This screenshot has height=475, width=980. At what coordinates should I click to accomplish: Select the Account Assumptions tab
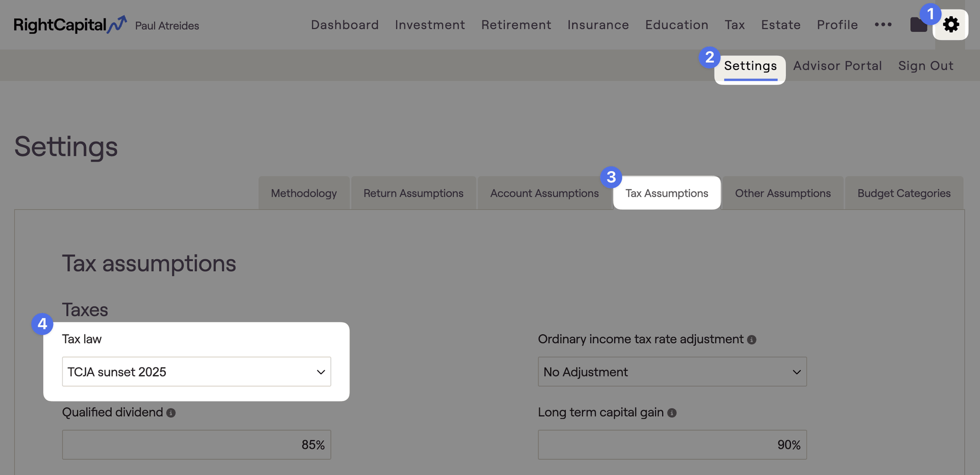coord(545,193)
